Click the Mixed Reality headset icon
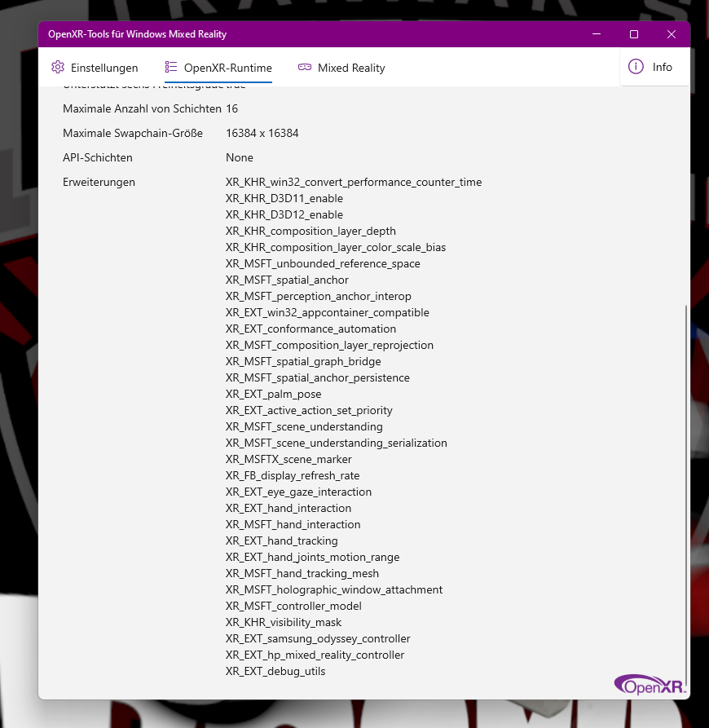 (x=305, y=68)
